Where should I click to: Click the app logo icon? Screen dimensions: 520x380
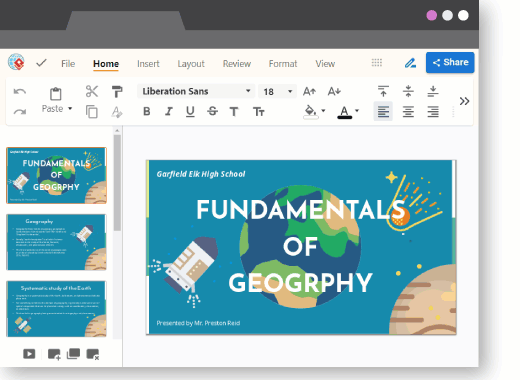point(16,62)
